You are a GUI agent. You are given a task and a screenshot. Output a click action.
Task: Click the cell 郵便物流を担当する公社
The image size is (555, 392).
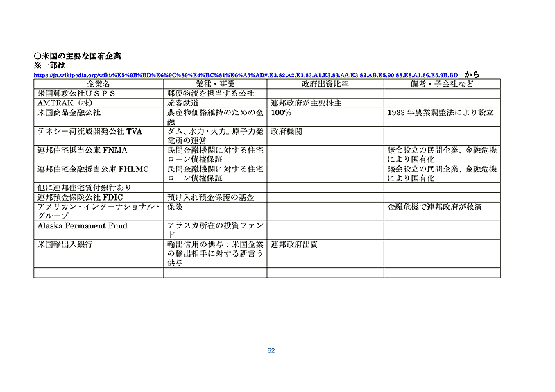(215, 94)
